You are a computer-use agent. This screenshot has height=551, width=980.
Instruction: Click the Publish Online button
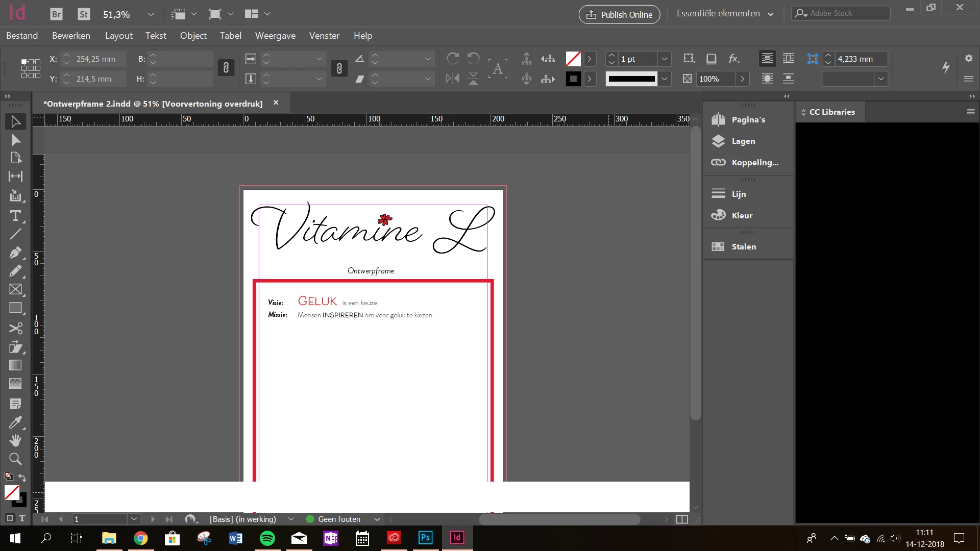click(619, 14)
